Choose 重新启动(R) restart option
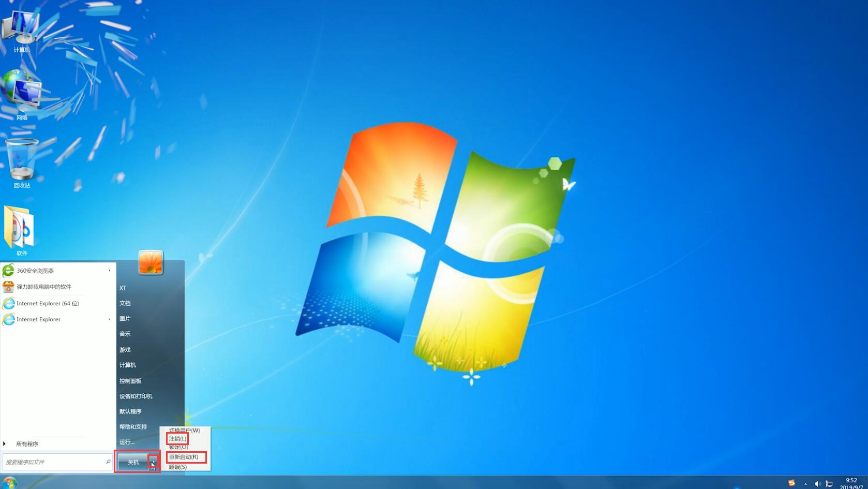868x489 pixels. 184,457
